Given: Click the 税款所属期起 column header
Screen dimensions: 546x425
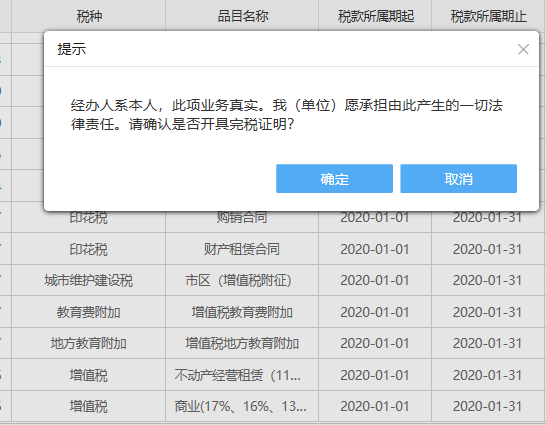Looking at the screenshot, I should [375, 16].
